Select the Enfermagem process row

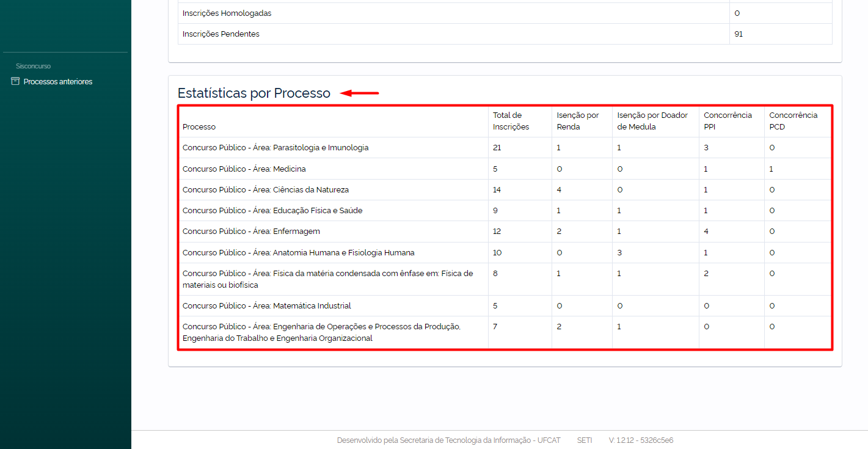pyautogui.click(x=505, y=232)
